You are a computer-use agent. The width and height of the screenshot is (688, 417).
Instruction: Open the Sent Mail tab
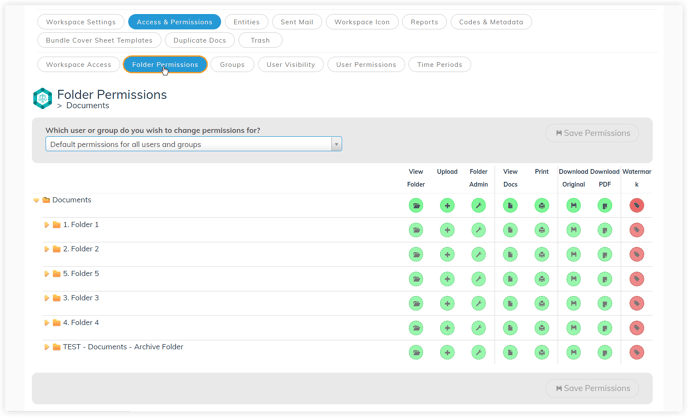coord(297,22)
